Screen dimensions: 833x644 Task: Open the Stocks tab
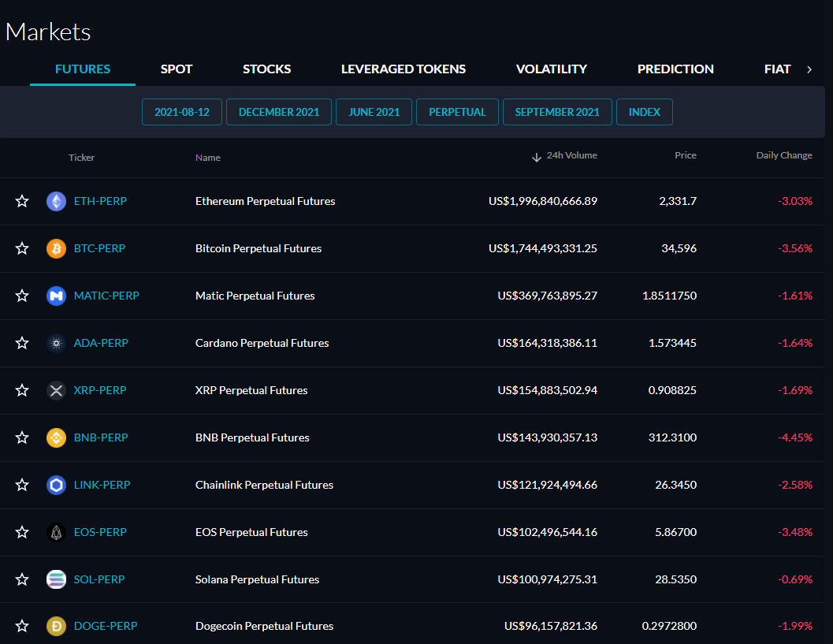click(266, 69)
